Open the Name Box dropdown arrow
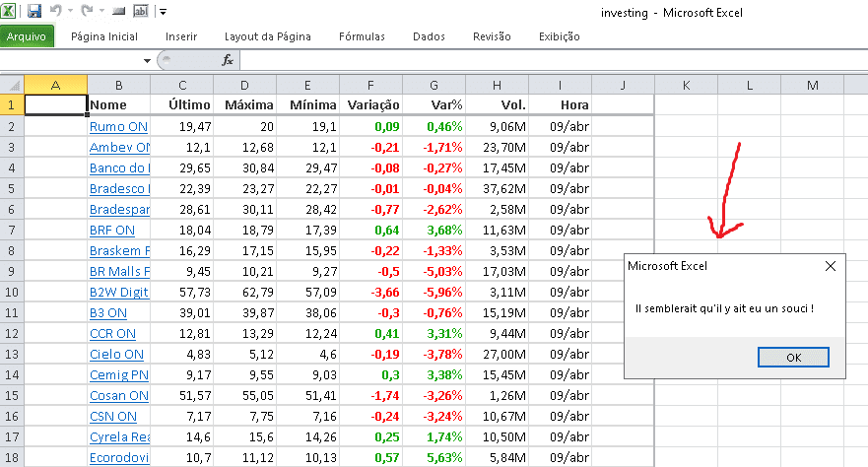The width and height of the screenshot is (868, 467). pyautogui.click(x=147, y=60)
